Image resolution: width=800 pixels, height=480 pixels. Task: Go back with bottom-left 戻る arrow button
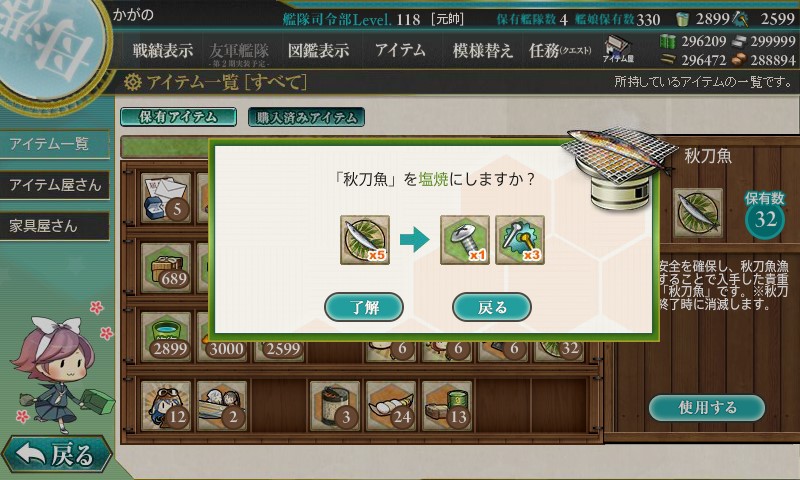(56, 453)
